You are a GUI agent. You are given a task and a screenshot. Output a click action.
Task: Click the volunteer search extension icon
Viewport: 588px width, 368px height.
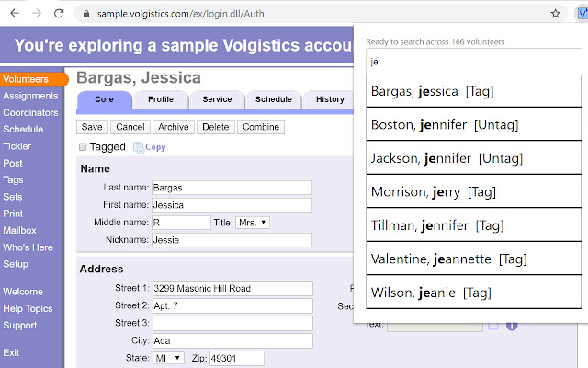coord(579,14)
